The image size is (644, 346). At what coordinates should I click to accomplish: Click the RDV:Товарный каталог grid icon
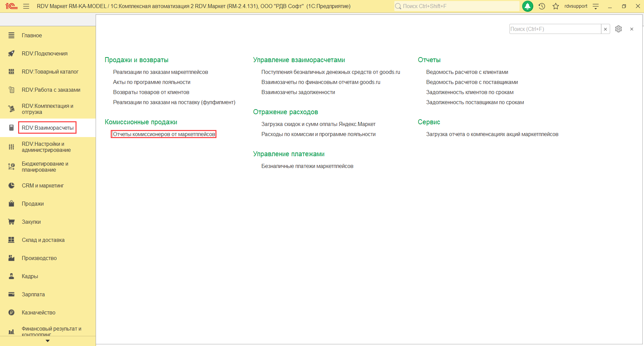click(11, 72)
